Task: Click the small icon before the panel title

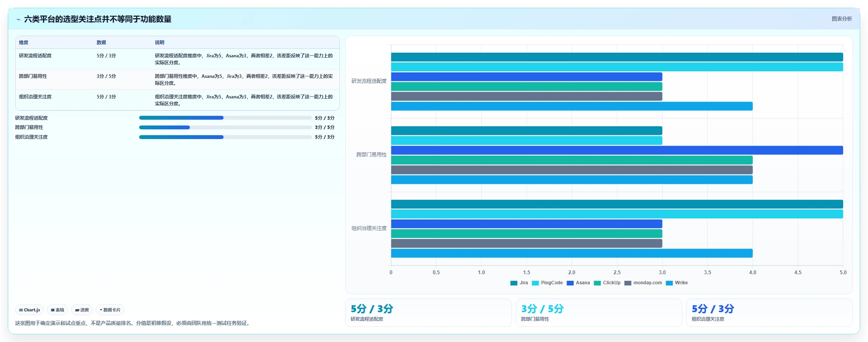Action: (x=18, y=19)
